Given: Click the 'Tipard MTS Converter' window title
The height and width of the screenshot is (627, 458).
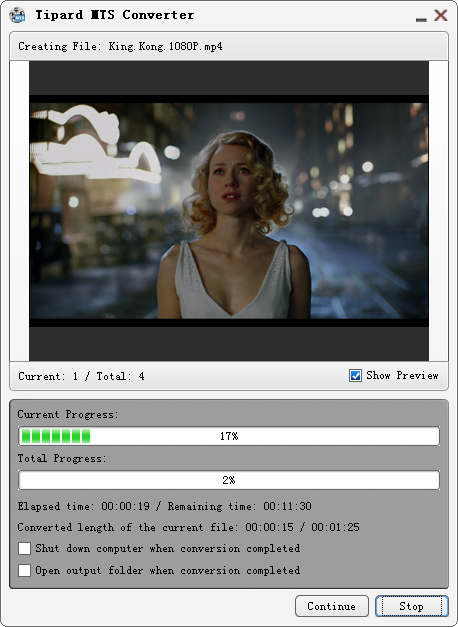Looking at the screenshot, I should [115, 15].
